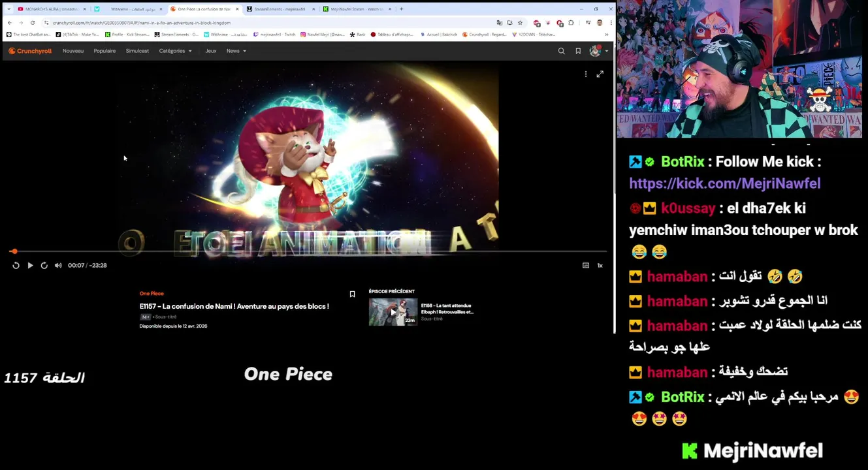This screenshot has height=470, width=868.
Task: Open Crunchyroll search
Action: (561, 51)
